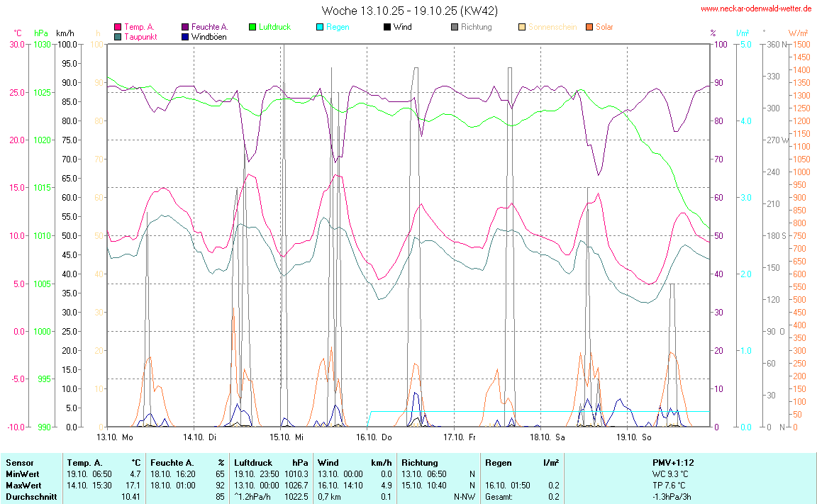Click the orange Solar legend swatch
This screenshot has width=817, height=504.
click(589, 28)
